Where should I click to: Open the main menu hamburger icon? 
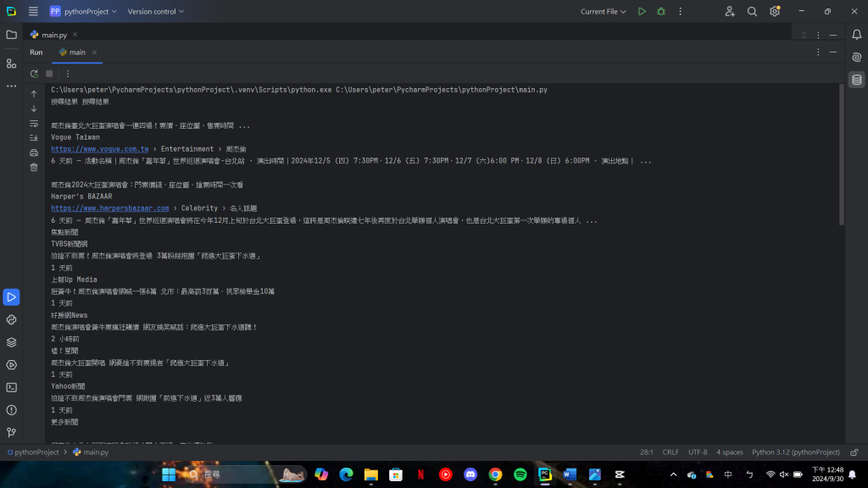33,11
